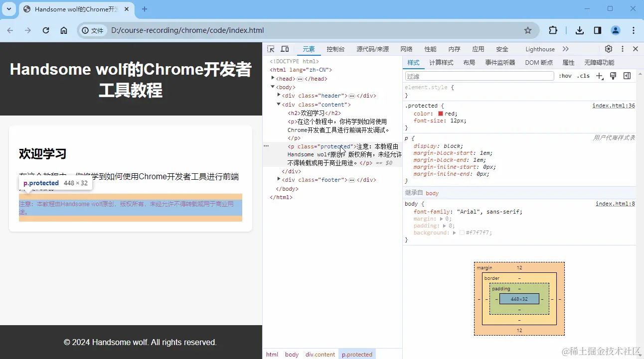Open DevTools settings gear
The width and height of the screenshot is (644, 359).
point(609,49)
